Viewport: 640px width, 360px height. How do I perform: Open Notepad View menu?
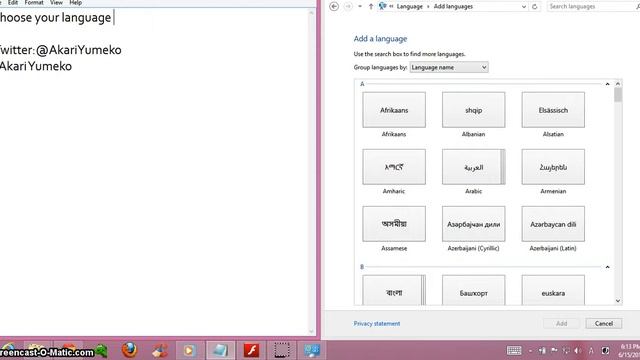click(x=56, y=3)
